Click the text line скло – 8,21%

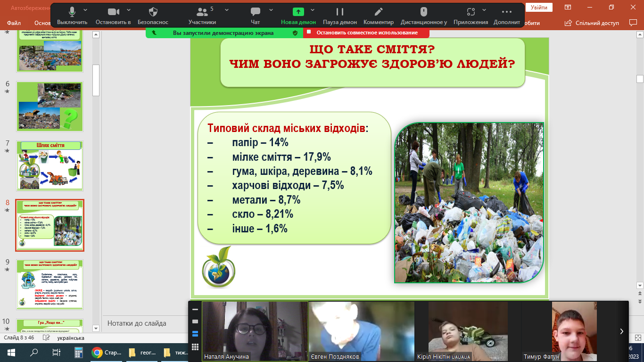263,214
